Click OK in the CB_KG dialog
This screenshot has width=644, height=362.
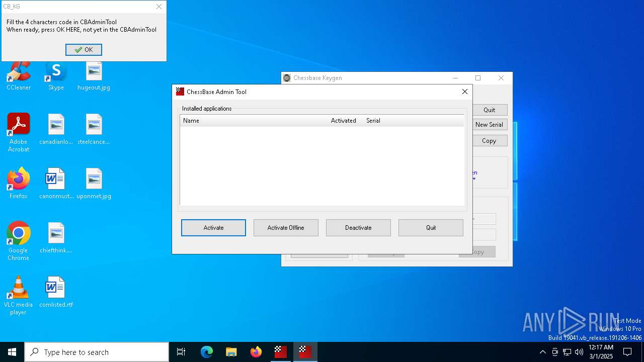click(x=84, y=50)
